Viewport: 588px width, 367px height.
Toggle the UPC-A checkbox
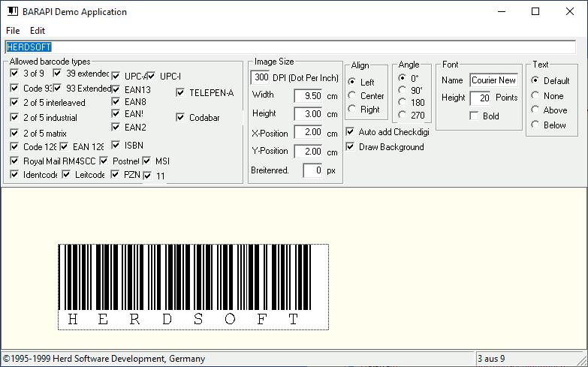(x=116, y=76)
